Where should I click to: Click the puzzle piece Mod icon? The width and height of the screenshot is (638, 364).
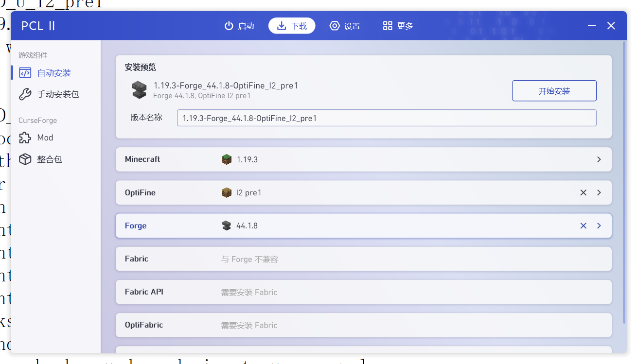click(x=25, y=138)
